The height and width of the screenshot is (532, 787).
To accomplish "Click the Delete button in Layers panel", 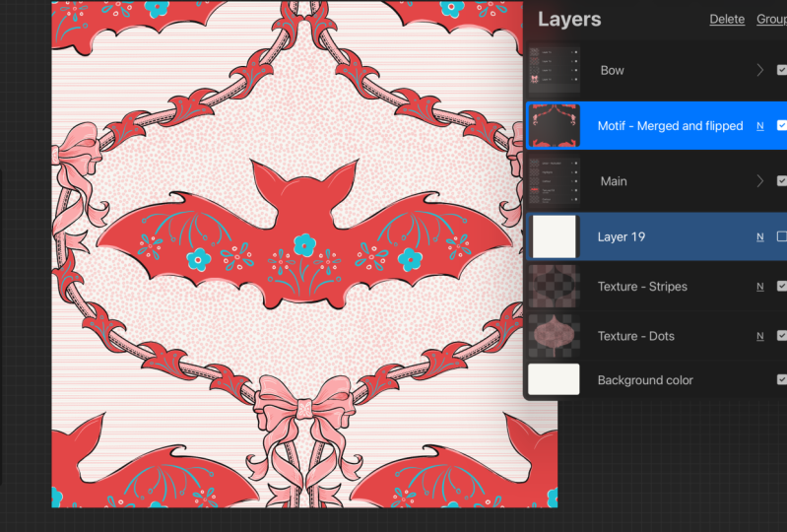I will point(727,19).
